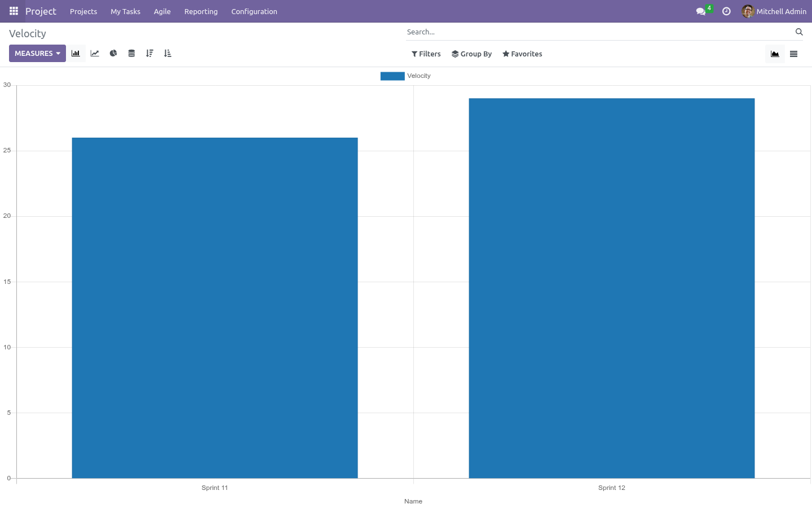Sort chart in descending order

(x=149, y=54)
